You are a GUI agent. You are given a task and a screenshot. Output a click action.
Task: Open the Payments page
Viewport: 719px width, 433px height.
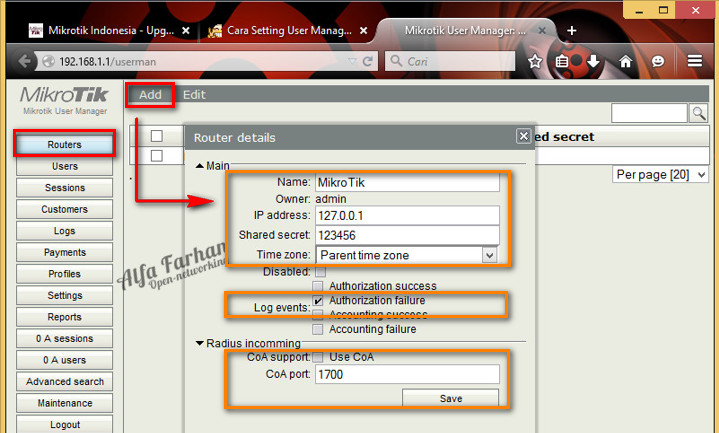click(64, 252)
